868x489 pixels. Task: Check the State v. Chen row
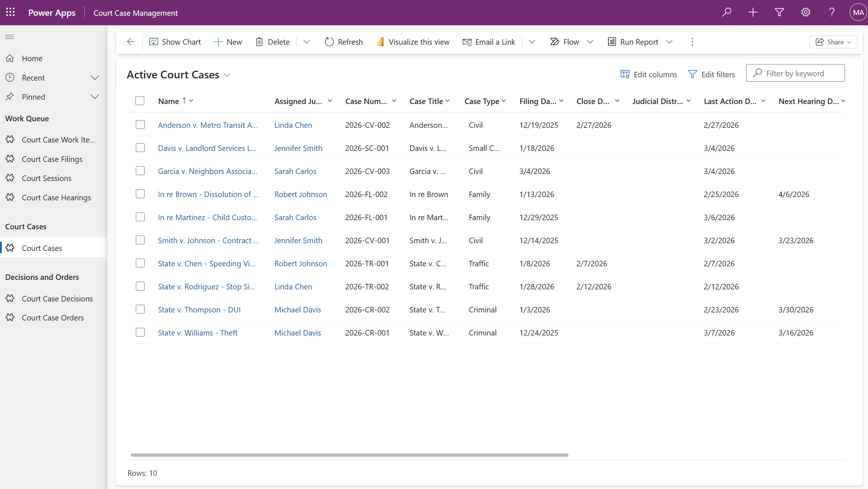click(x=140, y=263)
